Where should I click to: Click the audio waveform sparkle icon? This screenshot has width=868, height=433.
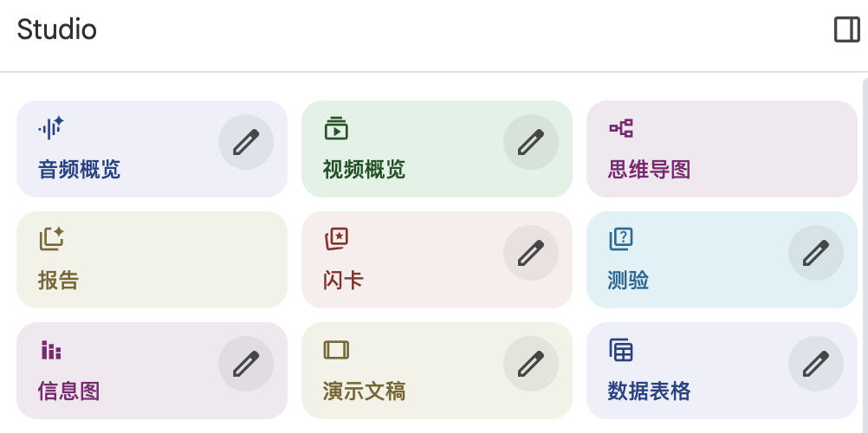pyautogui.click(x=51, y=128)
